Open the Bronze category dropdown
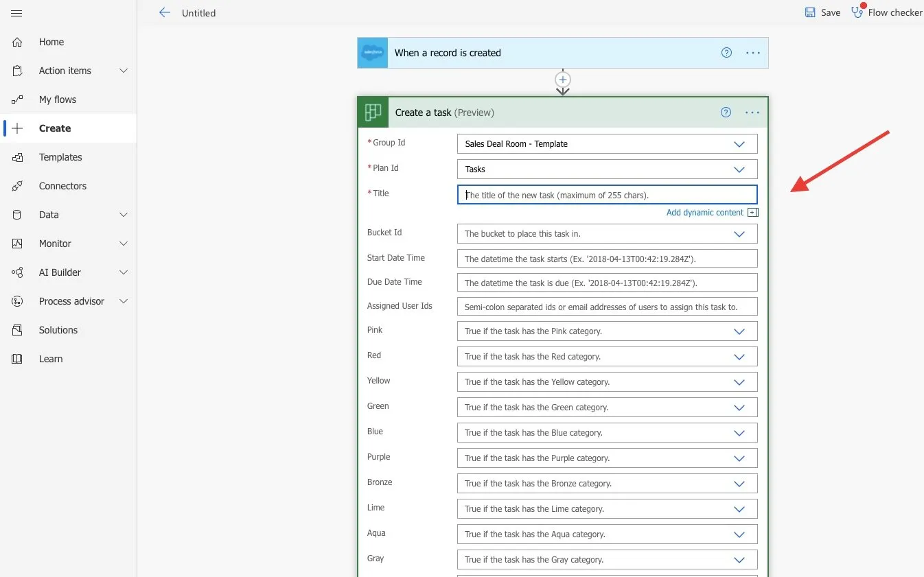924x577 pixels. 739,484
